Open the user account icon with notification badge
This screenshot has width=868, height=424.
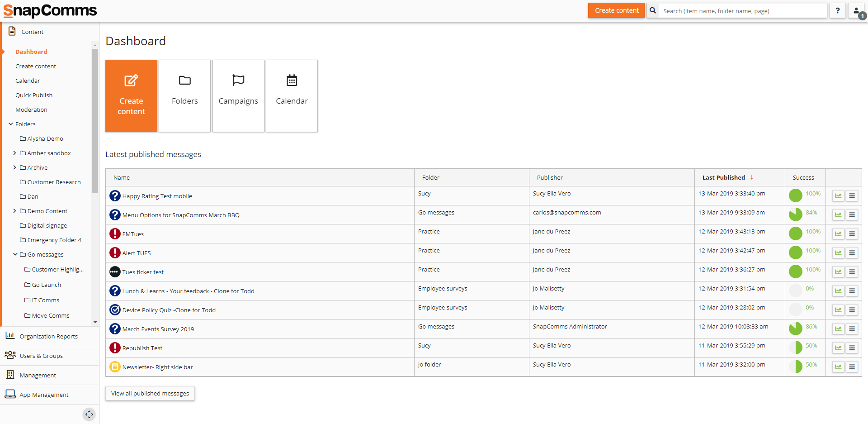tap(857, 11)
